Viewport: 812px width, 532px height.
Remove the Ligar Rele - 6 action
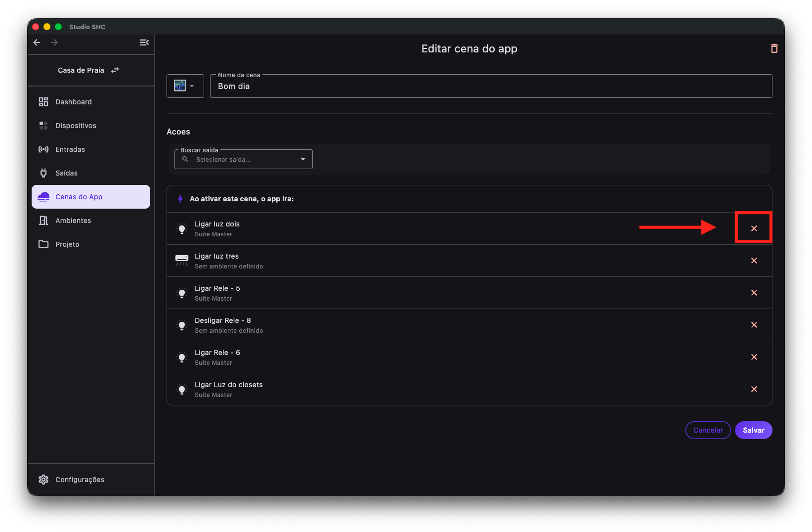tap(754, 357)
